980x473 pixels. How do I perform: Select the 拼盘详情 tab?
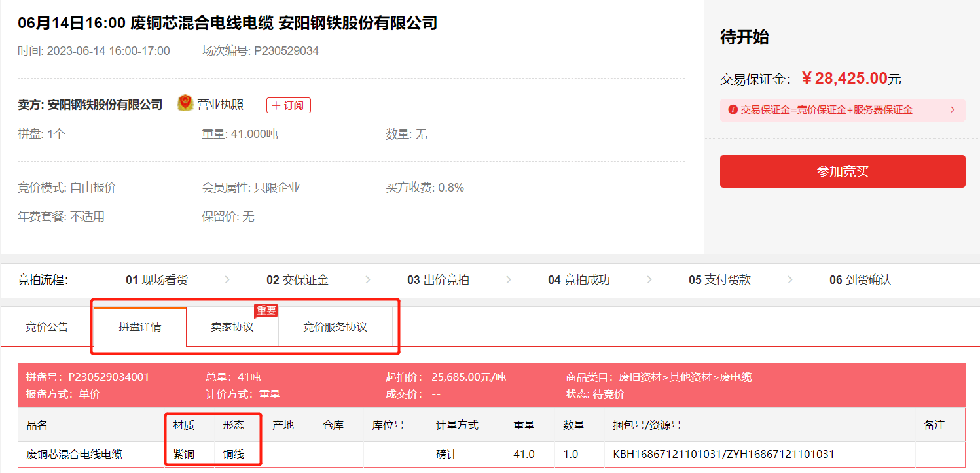(x=140, y=327)
